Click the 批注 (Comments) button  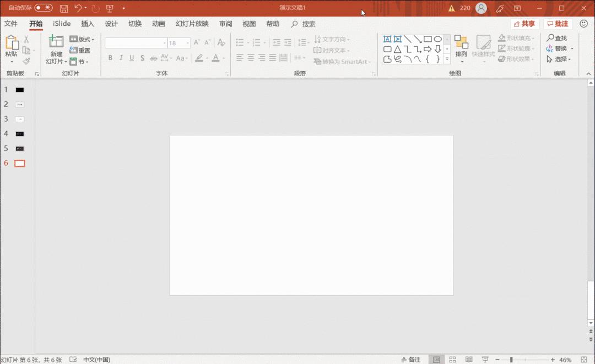[557, 24]
